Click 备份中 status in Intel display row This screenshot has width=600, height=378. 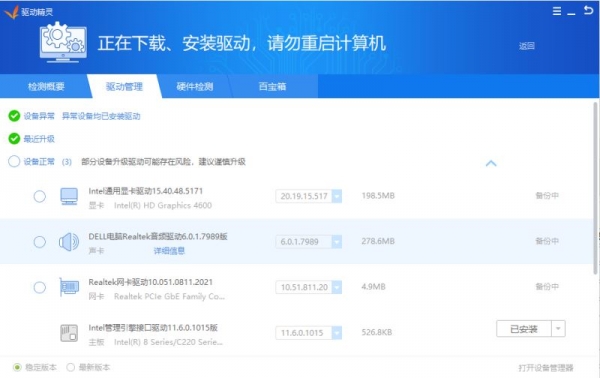[x=547, y=196]
